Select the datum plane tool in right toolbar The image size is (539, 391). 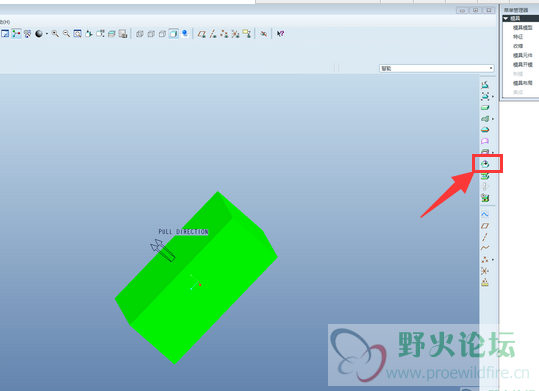coord(485,226)
